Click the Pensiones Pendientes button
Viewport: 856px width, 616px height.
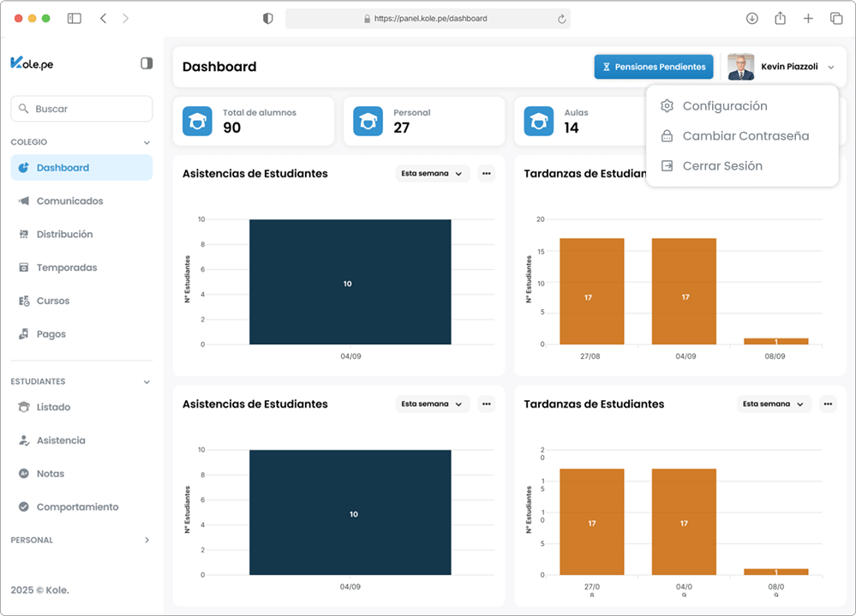point(653,67)
